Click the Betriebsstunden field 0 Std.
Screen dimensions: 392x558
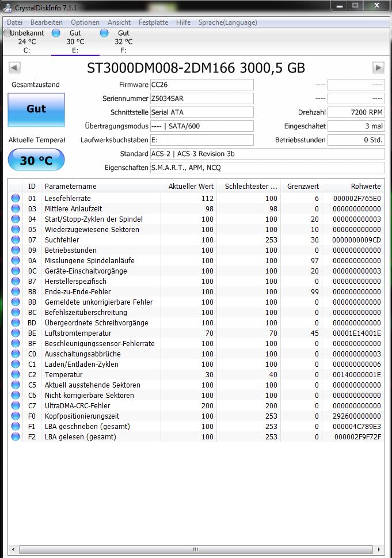coord(356,140)
